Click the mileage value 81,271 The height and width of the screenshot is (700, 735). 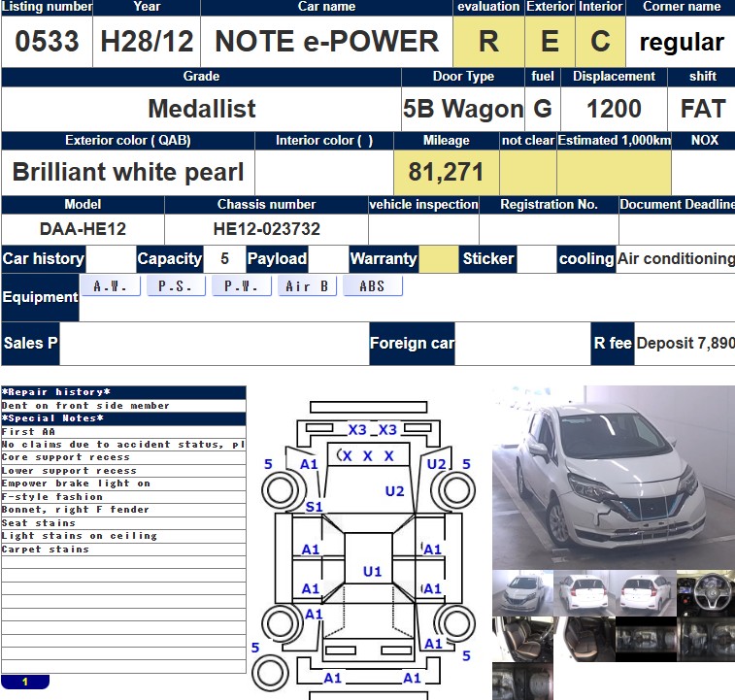coord(446,172)
